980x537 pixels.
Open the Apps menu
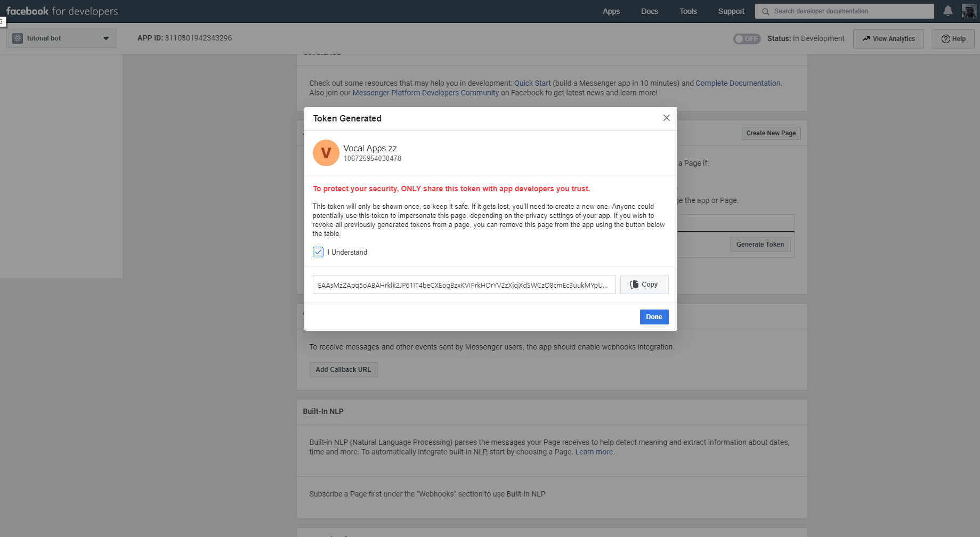(x=611, y=11)
